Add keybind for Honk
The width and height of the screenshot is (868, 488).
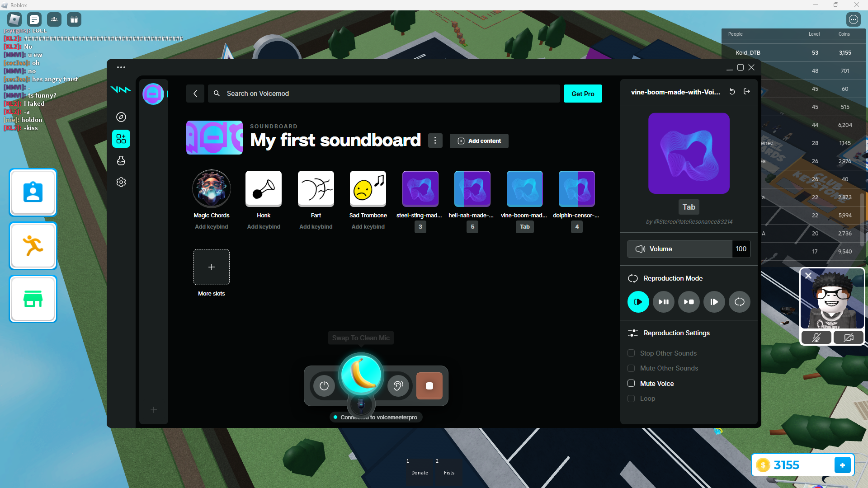pyautogui.click(x=264, y=227)
